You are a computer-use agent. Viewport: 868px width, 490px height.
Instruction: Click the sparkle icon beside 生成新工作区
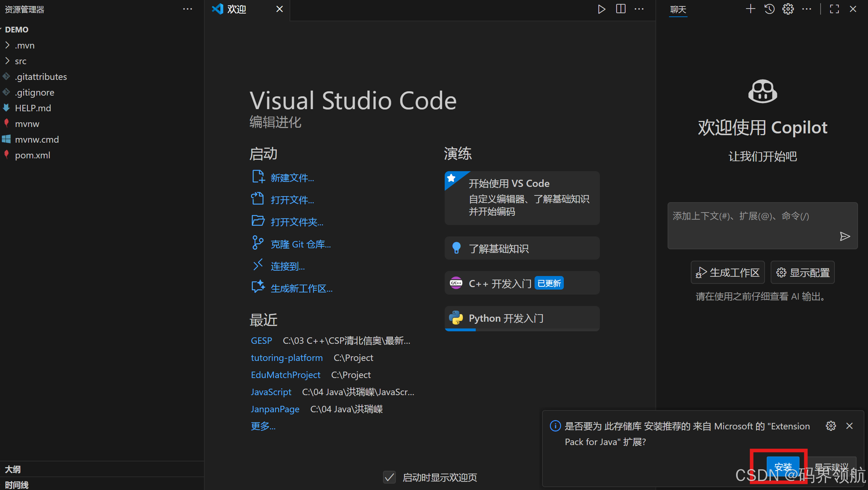click(x=258, y=287)
